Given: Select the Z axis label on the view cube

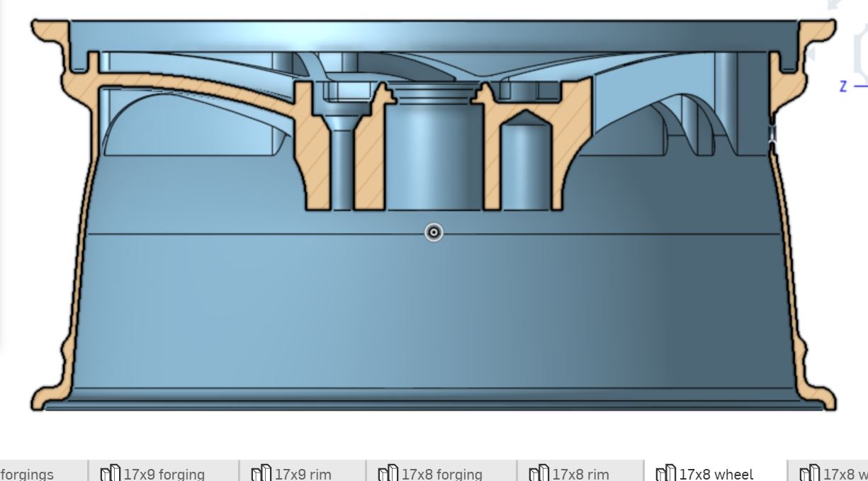Looking at the screenshot, I should point(843,86).
